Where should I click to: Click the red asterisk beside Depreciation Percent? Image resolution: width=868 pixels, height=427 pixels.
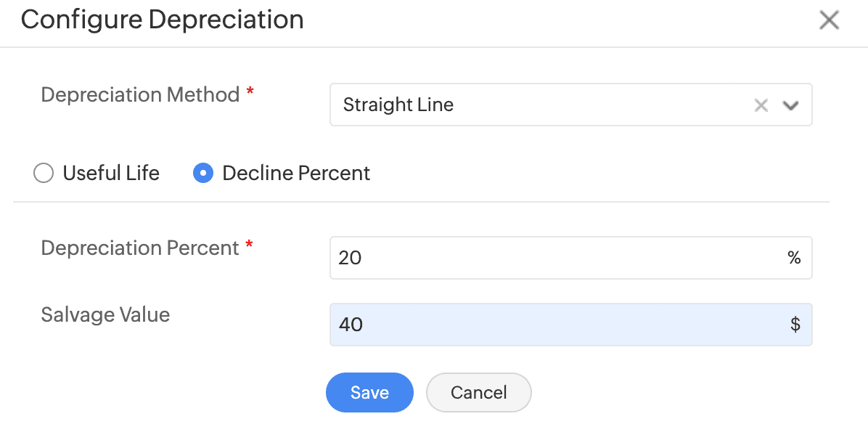[250, 245]
